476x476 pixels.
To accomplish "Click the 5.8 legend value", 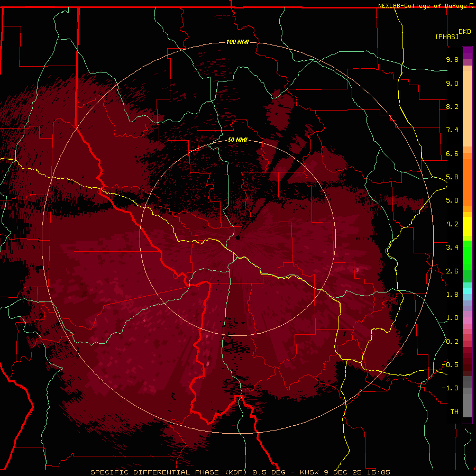I will [x=452, y=177].
